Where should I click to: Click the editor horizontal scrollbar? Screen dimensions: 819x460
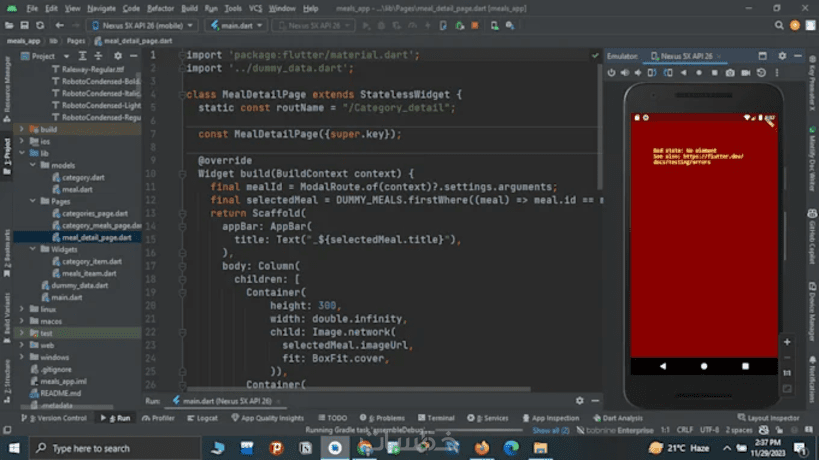tap(358, 389)
